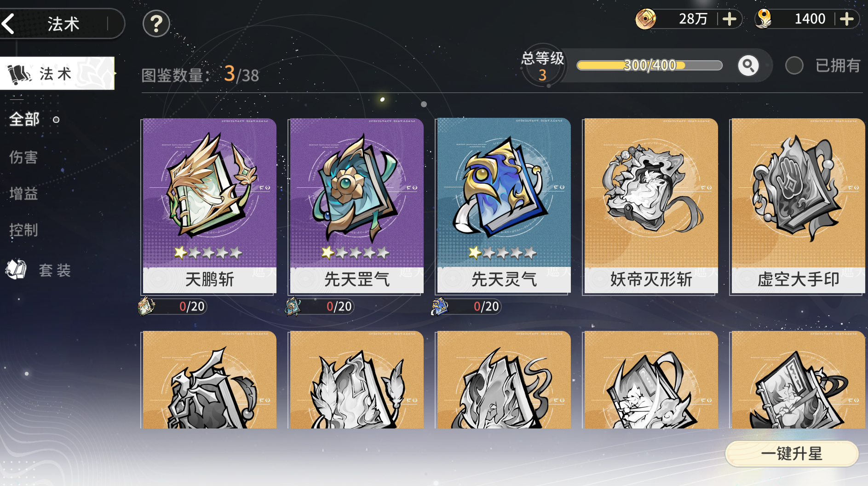Screen dimensions: 868x486
Task: Click the gold coin currency icon
Action: click(645, 19)
